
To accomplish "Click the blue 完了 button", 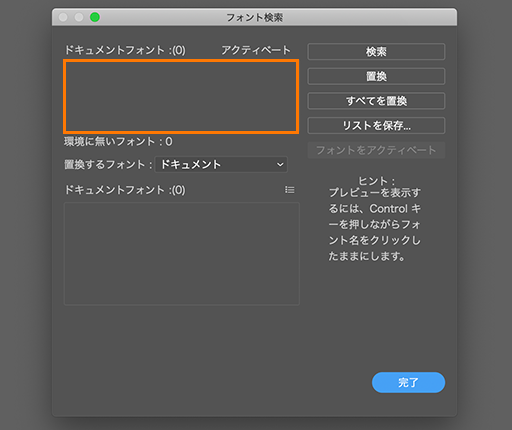I will click(x=408, y=382).
